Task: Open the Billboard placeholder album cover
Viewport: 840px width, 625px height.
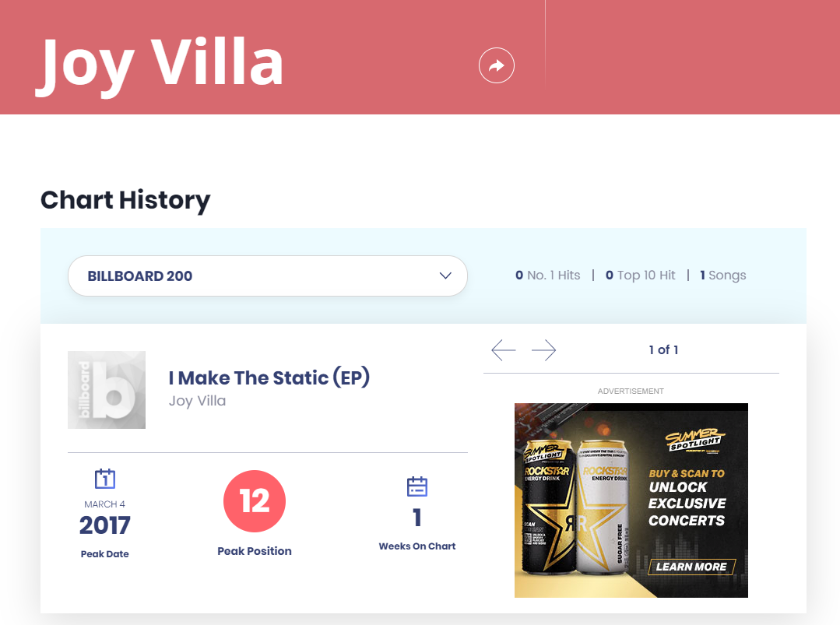Action: (x=107, y=390)
